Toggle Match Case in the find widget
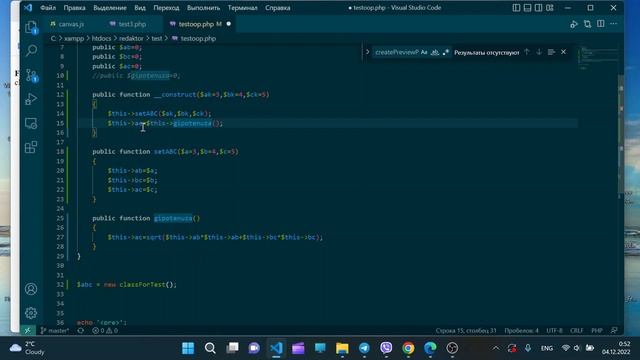 (424, 52)
